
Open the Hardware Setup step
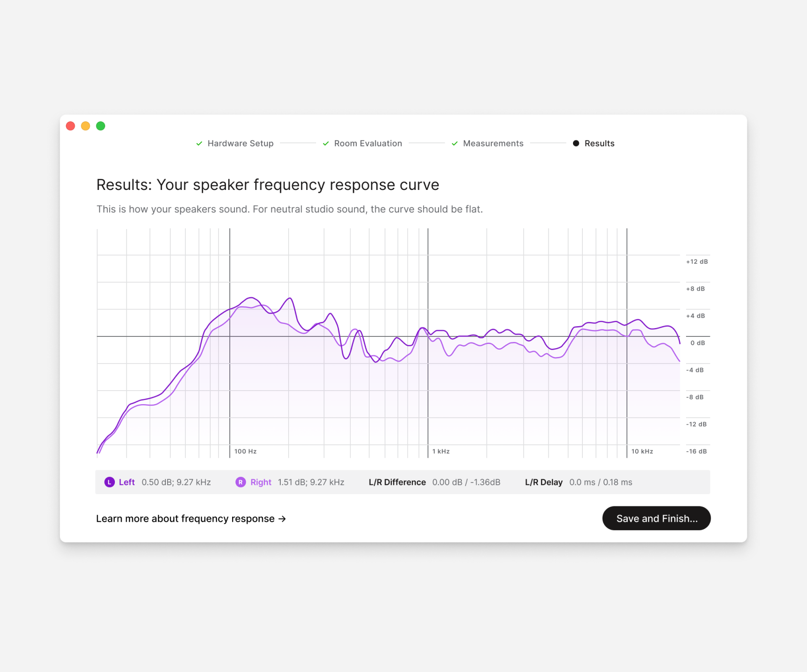[x=240, y=143]
